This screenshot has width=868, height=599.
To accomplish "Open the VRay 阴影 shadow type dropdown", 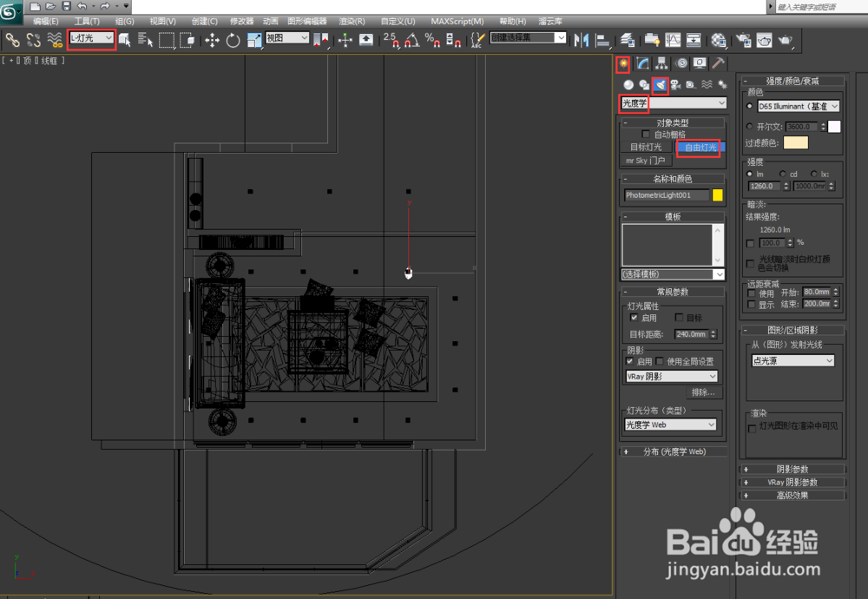I will 672,377.
